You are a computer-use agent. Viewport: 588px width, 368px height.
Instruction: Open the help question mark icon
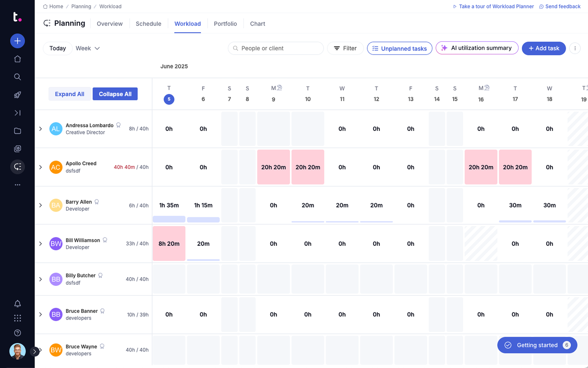point(17,333)
